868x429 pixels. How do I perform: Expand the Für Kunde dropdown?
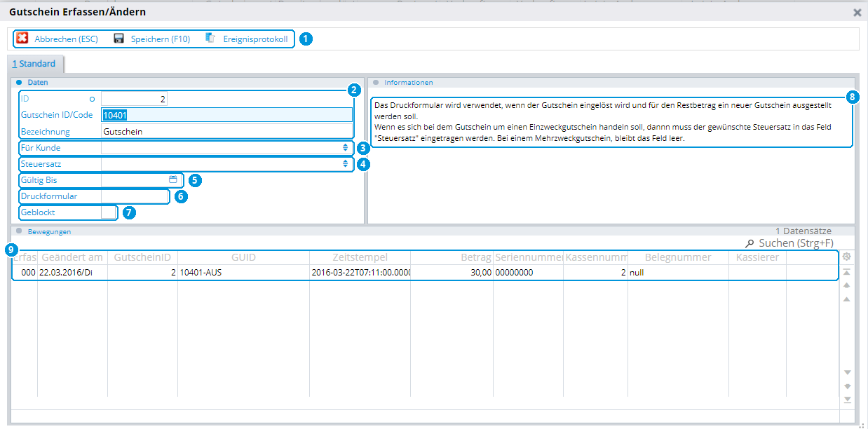coord(345,148)
